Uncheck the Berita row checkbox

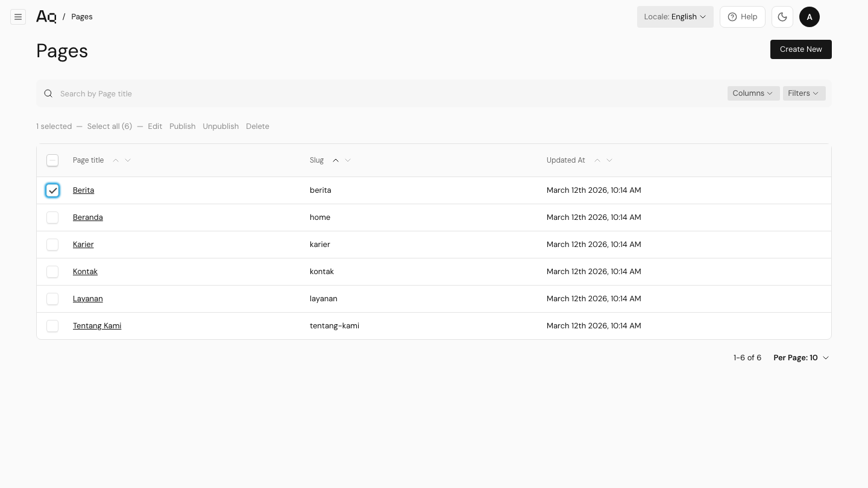(52, 190)
